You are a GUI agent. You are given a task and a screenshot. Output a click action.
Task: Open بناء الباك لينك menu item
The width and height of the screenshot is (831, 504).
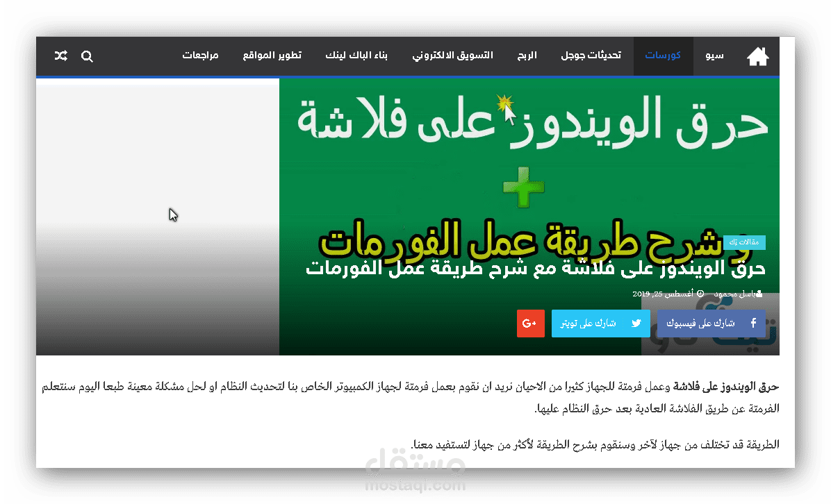coord(356,56)
